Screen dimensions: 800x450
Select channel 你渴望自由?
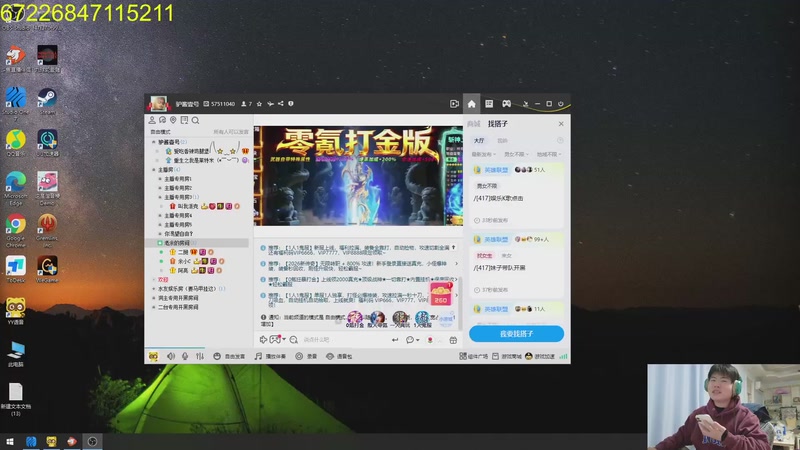click(178, 234)
